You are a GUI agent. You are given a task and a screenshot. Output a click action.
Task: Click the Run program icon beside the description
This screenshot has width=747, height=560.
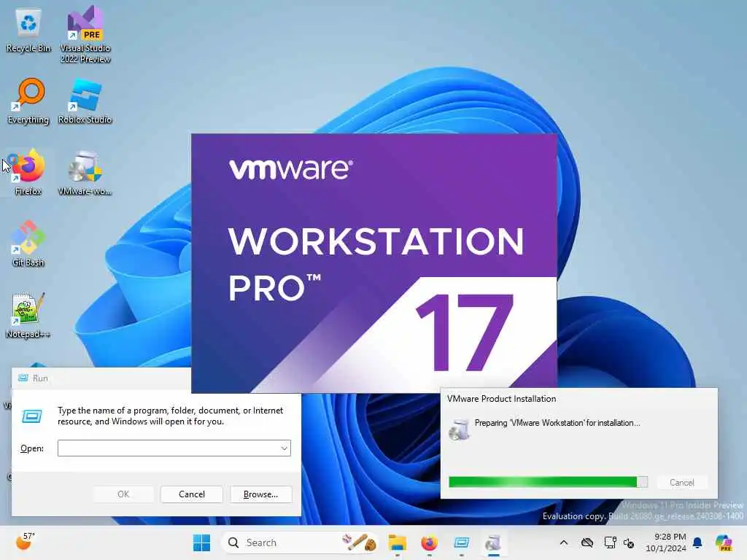(32, 416)
